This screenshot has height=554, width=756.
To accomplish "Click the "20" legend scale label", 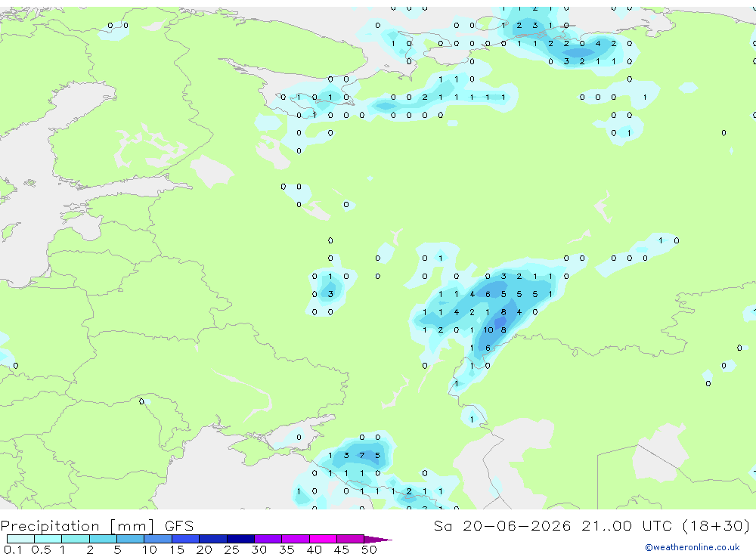I will pos(204,549).
